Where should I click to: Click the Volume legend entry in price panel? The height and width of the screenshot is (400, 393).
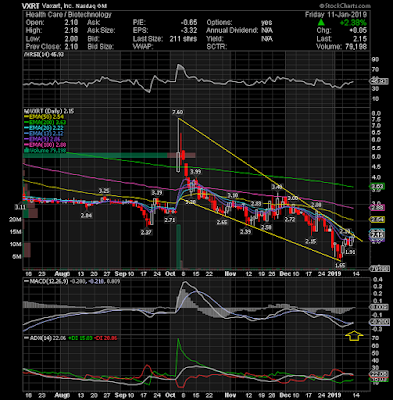tap(45, 151)
